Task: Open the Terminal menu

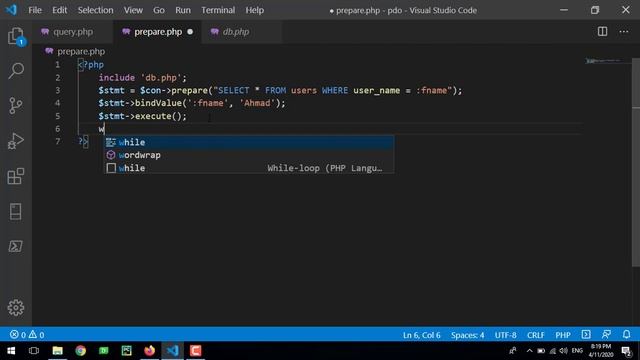Action: coord(218,10)
